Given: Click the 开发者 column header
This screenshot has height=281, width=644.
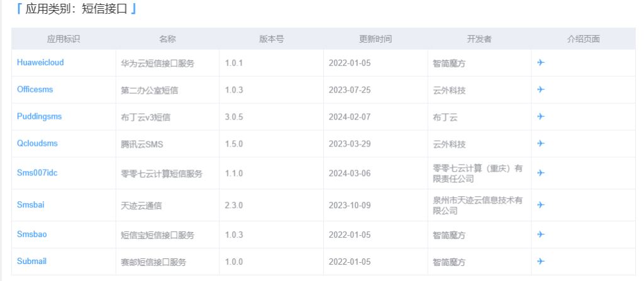Looking at the screenshot, I should coord(479,39).
